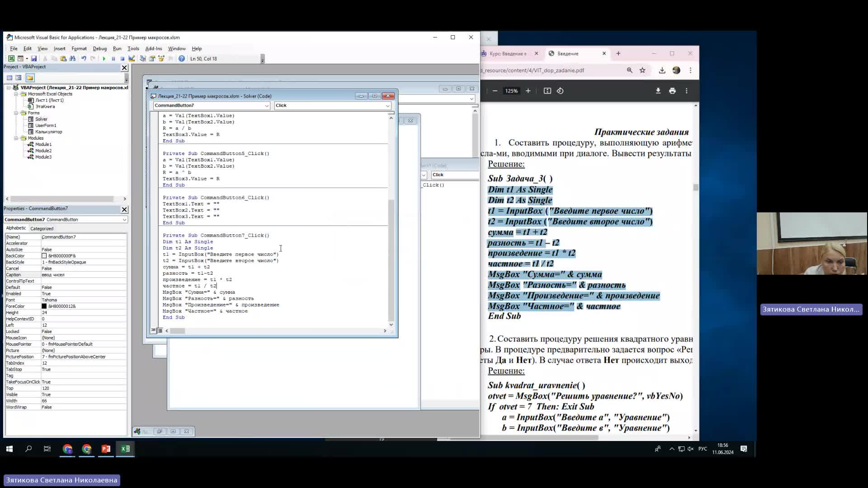The width and height of the screenshot is (868, 488).
Task: Click the Find binoculars icon
Action: pos(72,59)
